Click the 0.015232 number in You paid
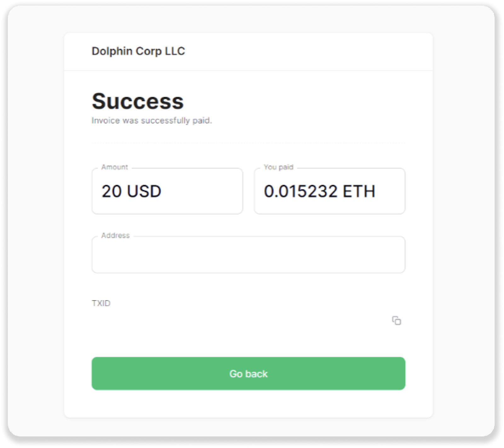The width and height of the screenshot is (504, 448). [x=301, y=191]
